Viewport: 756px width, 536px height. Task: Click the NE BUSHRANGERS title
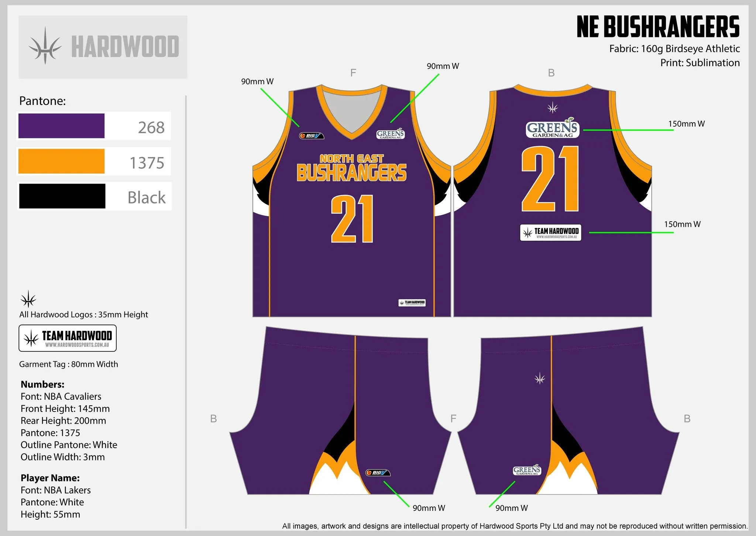coord(658,27)
